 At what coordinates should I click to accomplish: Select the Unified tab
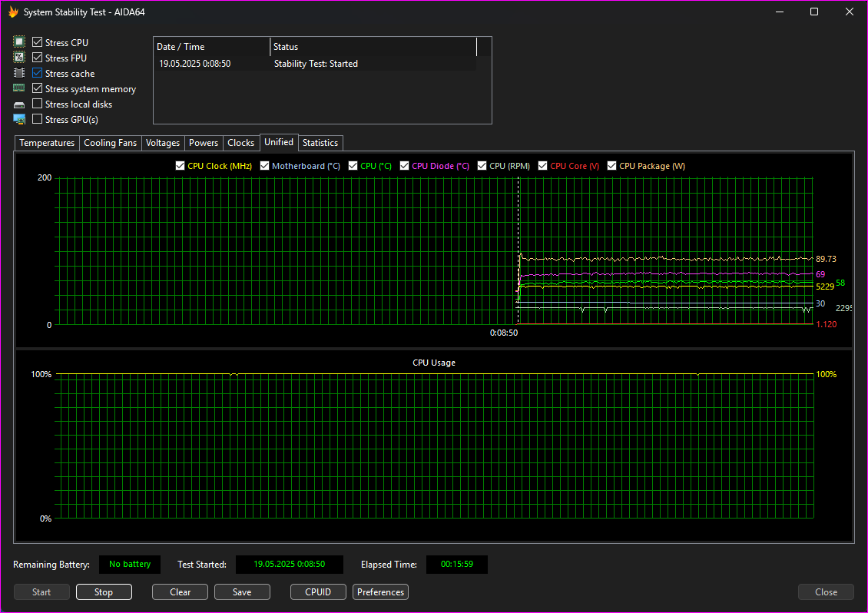pyautogui.click(x=279, y=142)
